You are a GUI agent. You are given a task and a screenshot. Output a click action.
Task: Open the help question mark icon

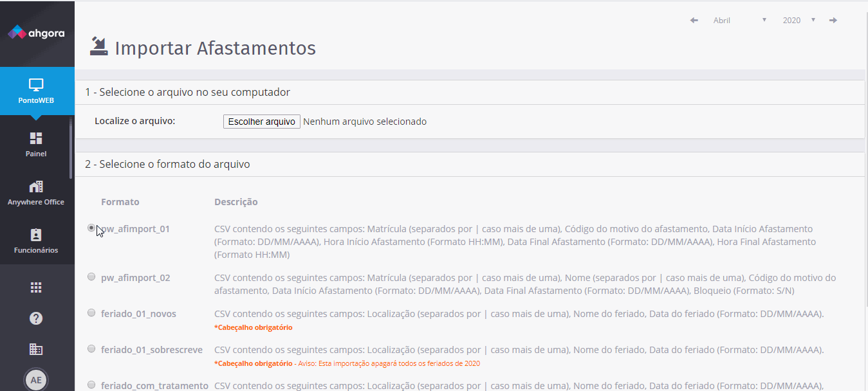coord(36,318)
